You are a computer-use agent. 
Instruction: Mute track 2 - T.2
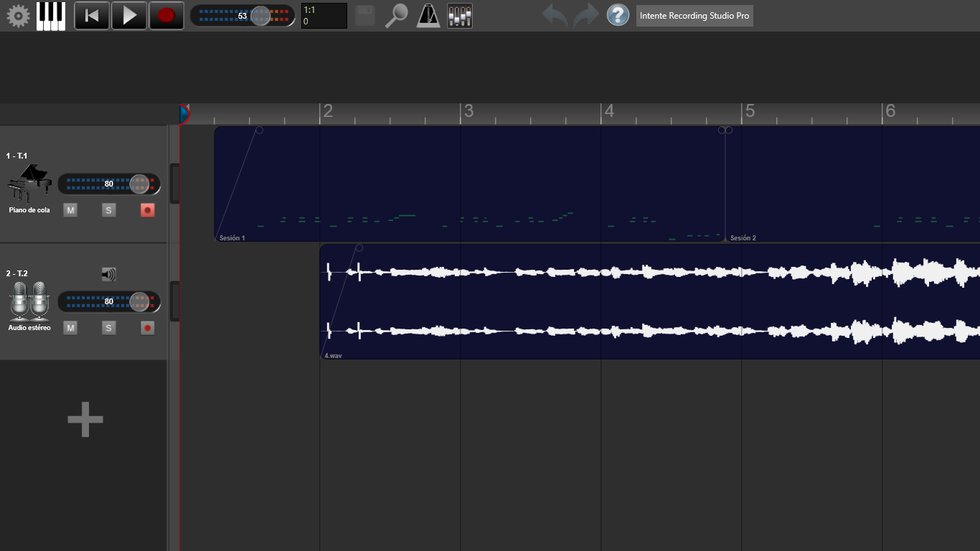point(70,328)
